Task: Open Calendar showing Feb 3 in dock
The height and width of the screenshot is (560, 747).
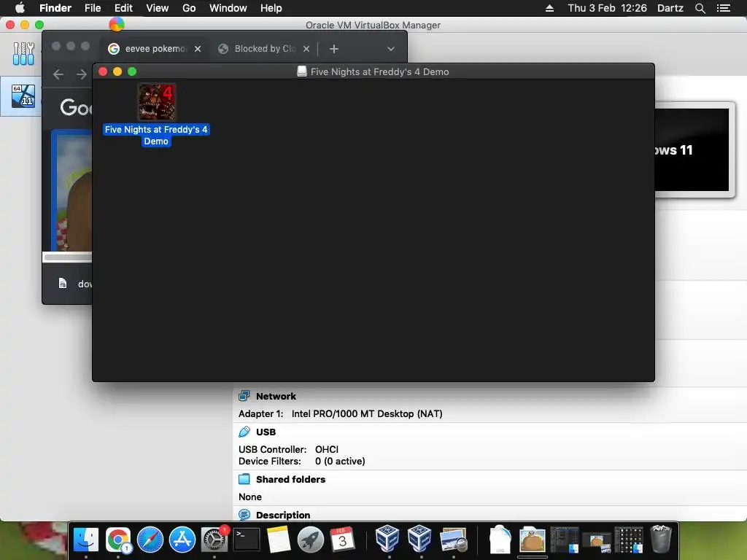Action: point(343,540)
